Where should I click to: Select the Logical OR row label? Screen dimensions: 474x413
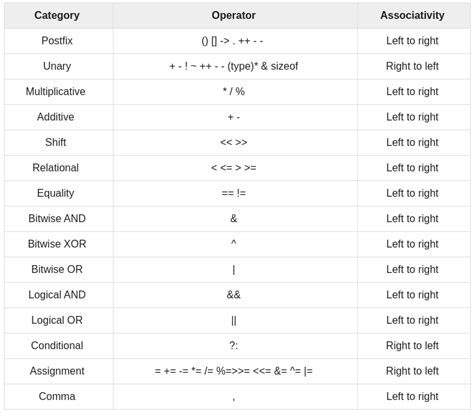pyautogui.click(x=57, y=320)
